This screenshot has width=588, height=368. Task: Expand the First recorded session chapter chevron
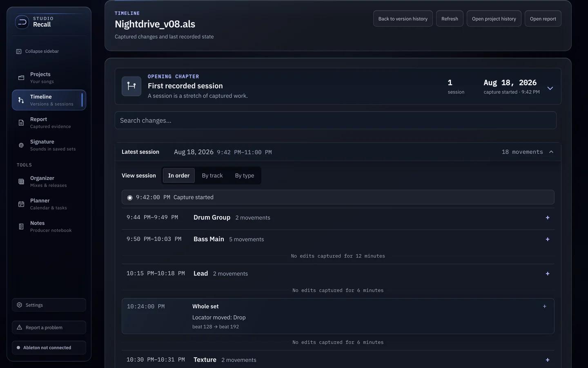pos(550,88)
